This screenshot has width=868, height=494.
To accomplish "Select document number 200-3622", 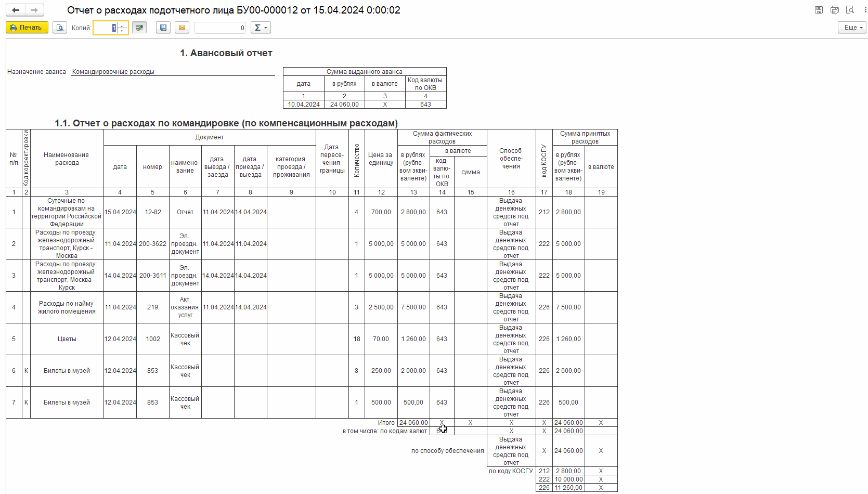I will [153, 244].
